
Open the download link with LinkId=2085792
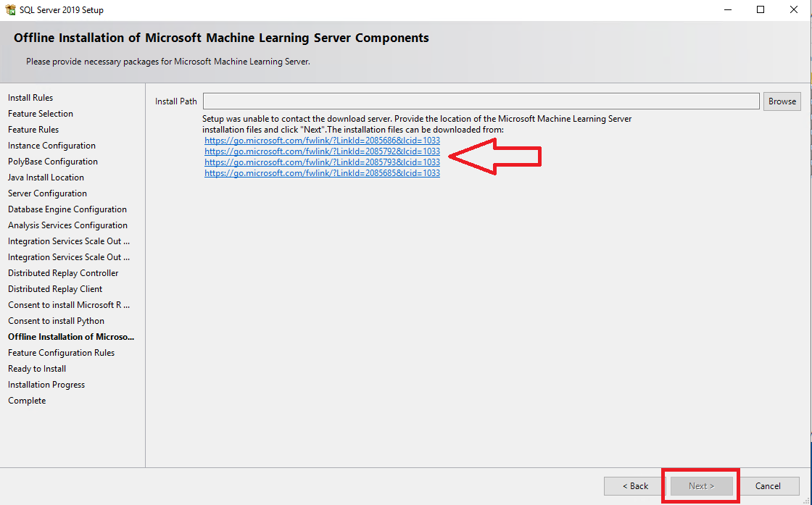click(x=322, y=151)
